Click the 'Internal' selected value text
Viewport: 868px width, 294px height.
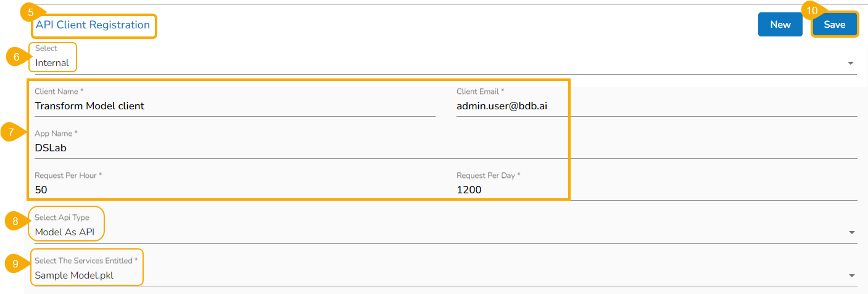point(52,63)
